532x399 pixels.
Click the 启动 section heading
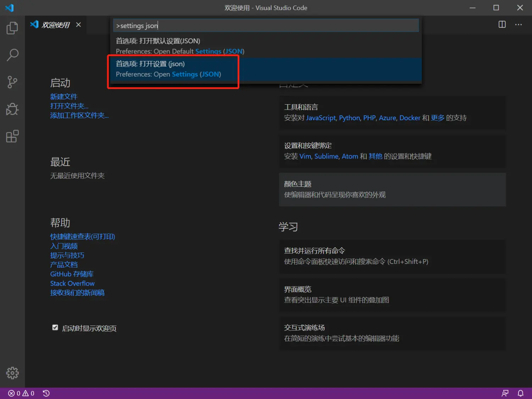tap(60, 83)
